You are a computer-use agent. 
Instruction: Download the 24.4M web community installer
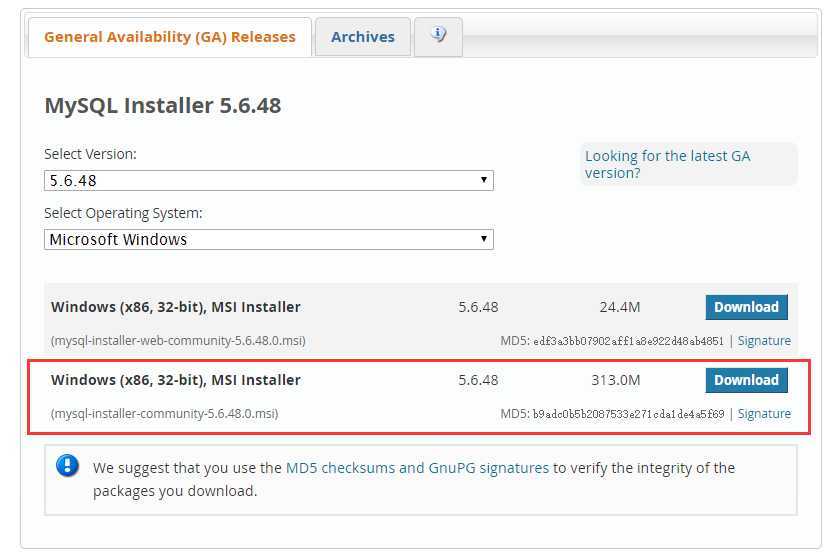pyautogui.click(x=746, y=307)
